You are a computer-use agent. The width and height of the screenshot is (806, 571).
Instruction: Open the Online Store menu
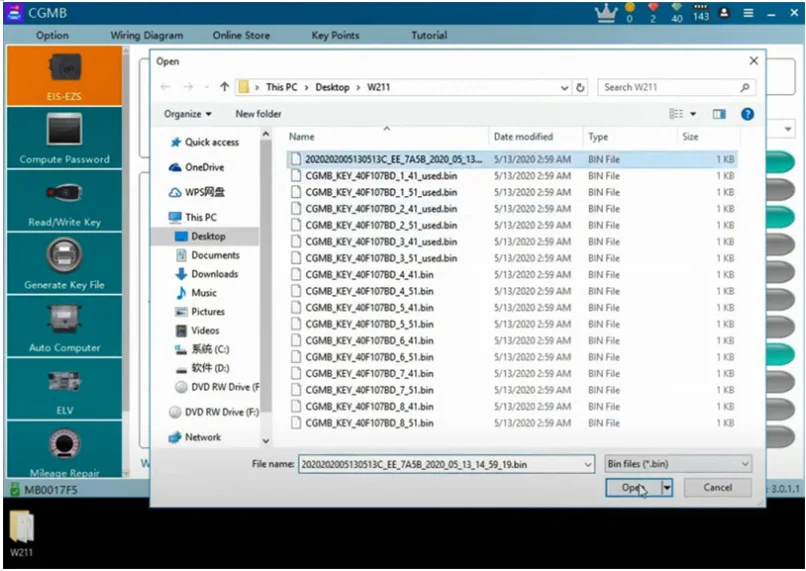click(241, 35)
